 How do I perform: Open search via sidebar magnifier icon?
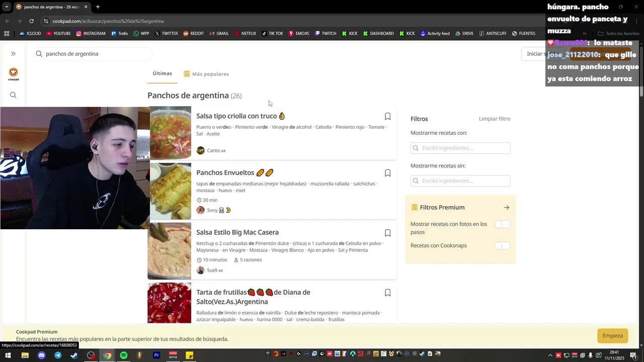(x=13, y=95)
